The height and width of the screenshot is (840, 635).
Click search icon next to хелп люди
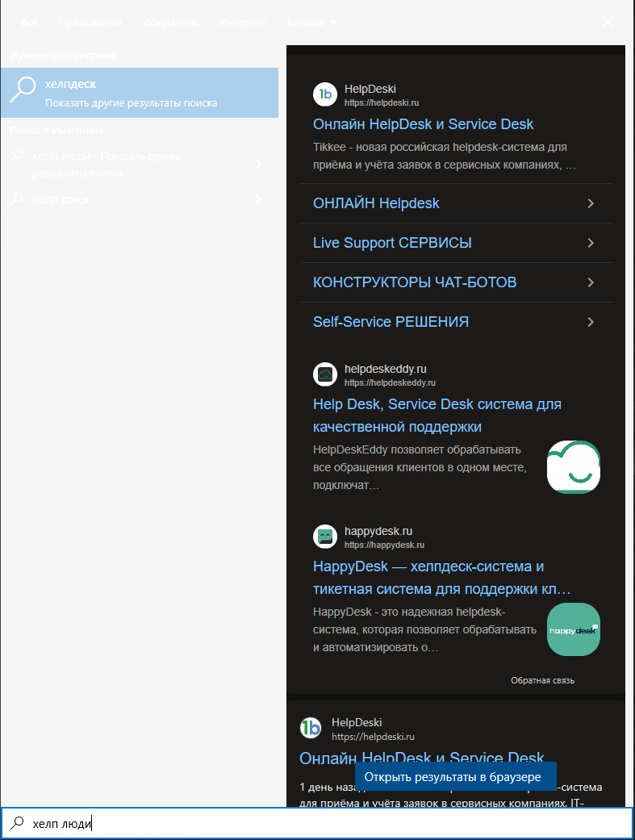tap(17, 156)
